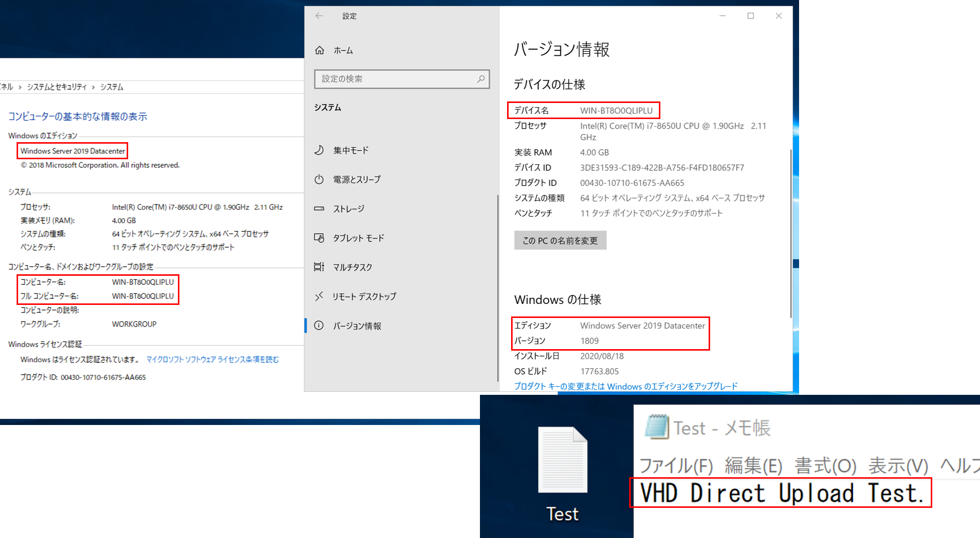The image size is (980, 538).
Task: Open Storage (ストレージ) icon in sidebar
Action: point(319,208)
